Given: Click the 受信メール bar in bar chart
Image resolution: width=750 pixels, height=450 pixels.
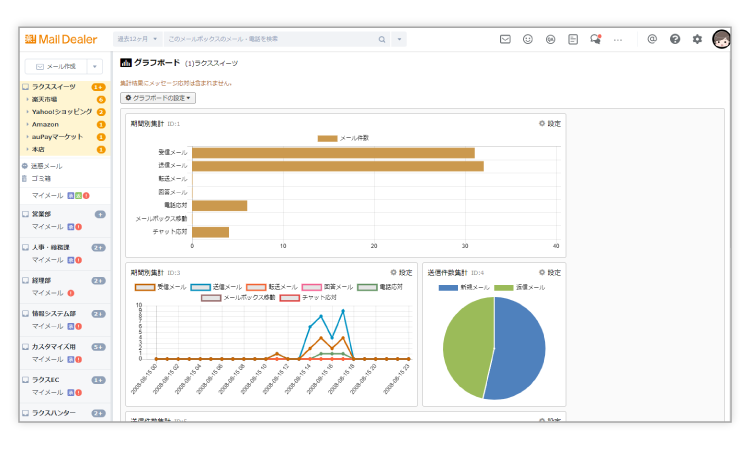Looking at the screenshot, I should coord(333,153).
